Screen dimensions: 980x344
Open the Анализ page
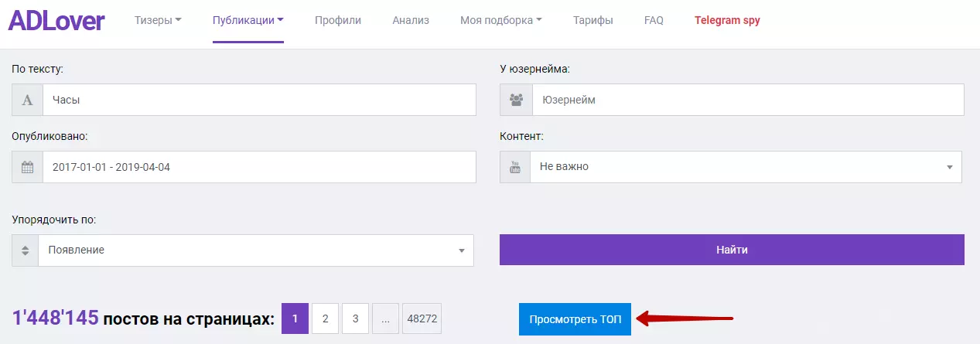[x=411, y=21]
